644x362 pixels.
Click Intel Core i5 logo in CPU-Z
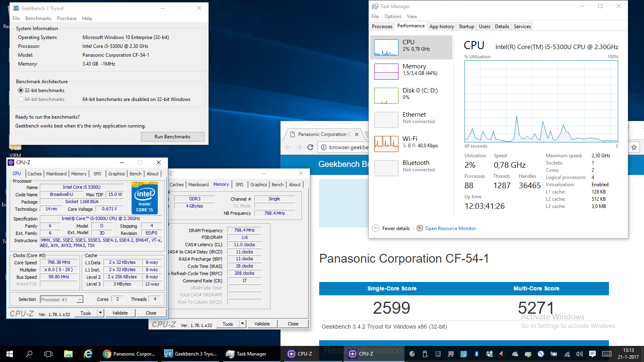(x=144, y=198)
